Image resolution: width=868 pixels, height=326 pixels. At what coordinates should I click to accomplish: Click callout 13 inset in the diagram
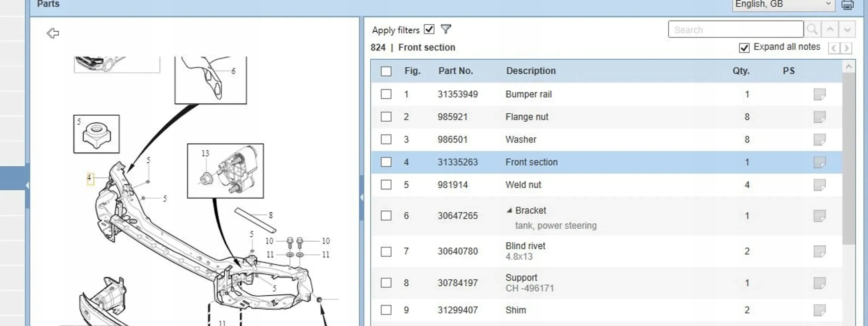(205, 153)
